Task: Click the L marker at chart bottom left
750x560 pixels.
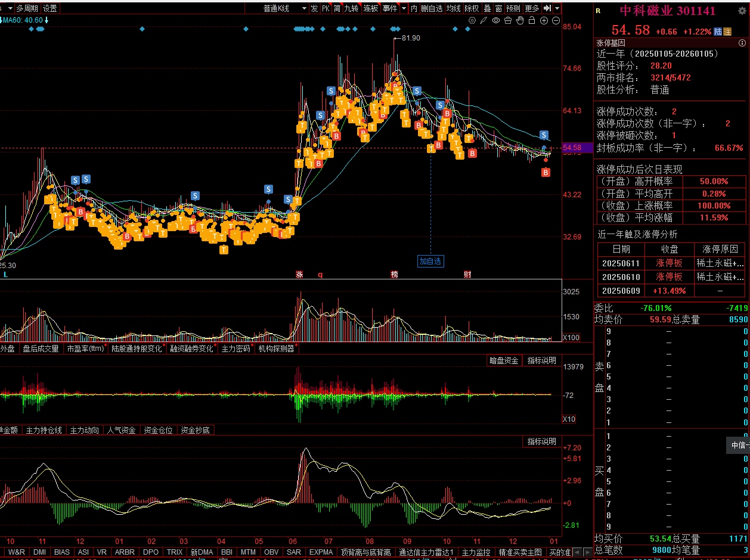Action: coord(6,275)
